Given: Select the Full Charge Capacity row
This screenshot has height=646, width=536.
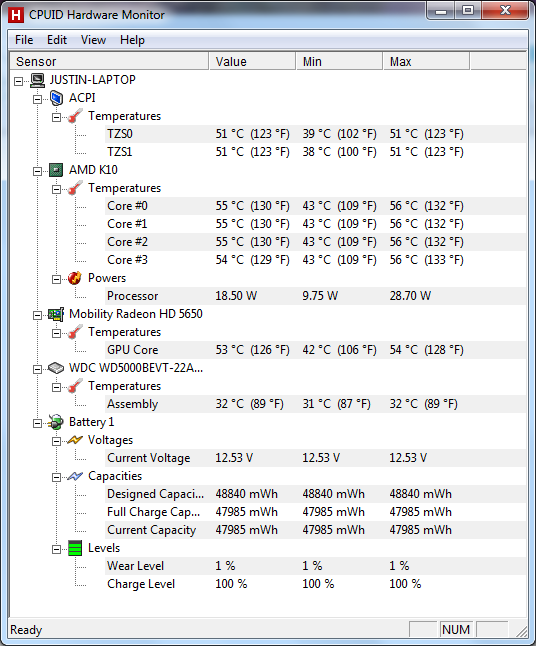Looking at the screenshot, I should pyautogui.click(x=315, y=512).
